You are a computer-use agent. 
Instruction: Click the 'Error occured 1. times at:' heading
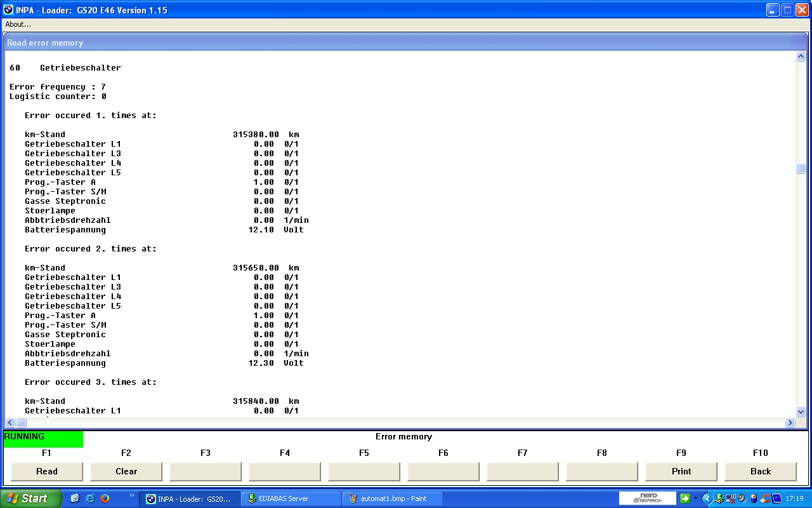tap(91, 116)
